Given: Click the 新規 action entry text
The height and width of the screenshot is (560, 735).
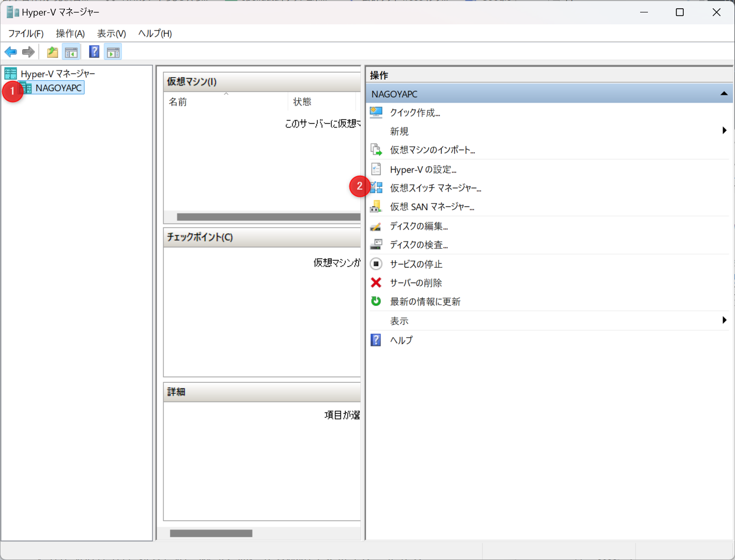Looking at the screenshot, I should pyautogui.click(x=399, y=131).
